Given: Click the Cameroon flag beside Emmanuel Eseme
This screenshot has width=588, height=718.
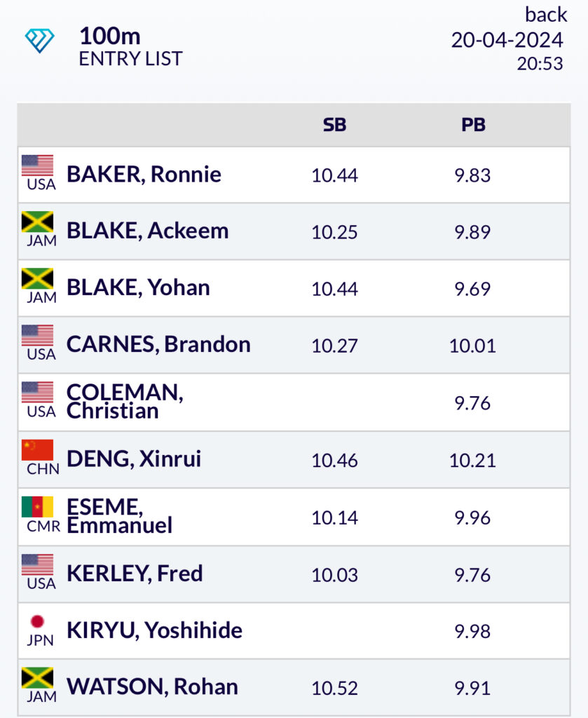Looking at the screenshot, I should pos(38,507).
